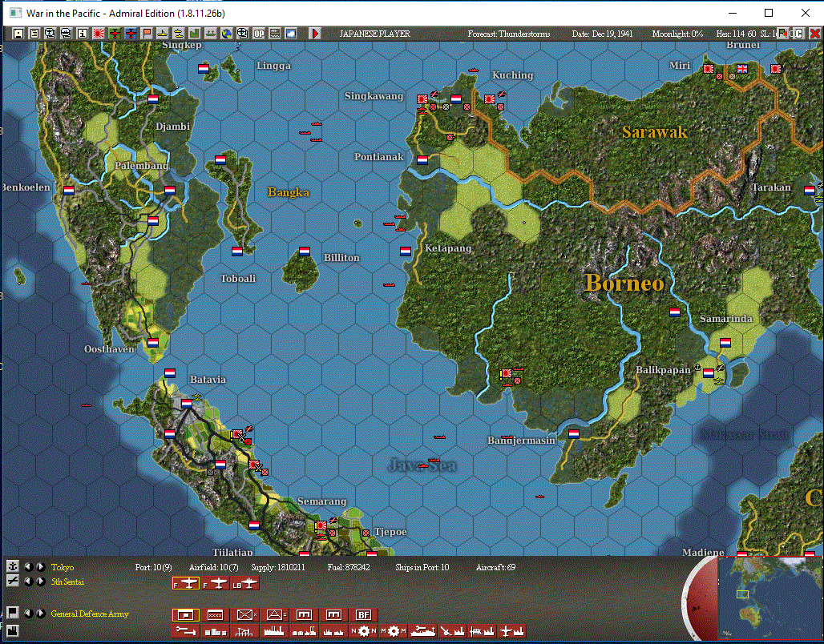The image size is (824, 644).
Task: Click the aircraft icon beside 5th Sentai
Action: 13,581
